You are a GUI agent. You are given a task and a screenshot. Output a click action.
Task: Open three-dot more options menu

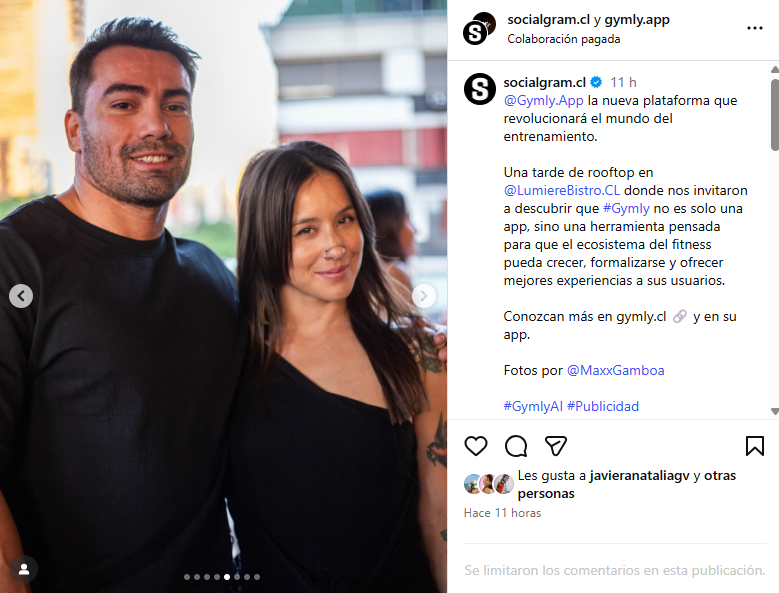coord(754,28)
